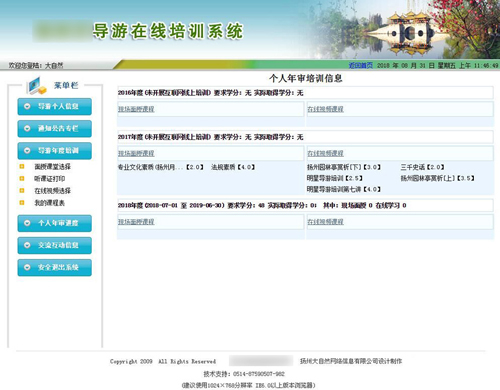Viewport: 500px width, 390px height.
Task: Open 我的课程表 submenu item
Action: point(49,203)
